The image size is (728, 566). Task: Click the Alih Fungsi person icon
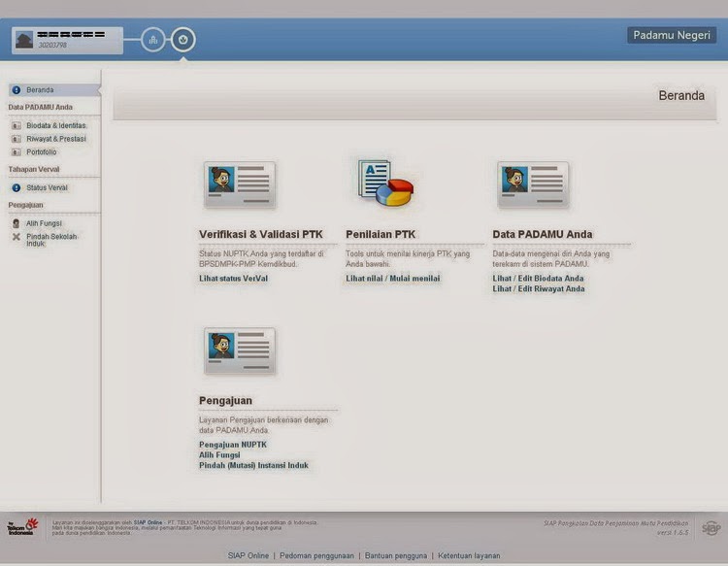(x=17, y=223)
